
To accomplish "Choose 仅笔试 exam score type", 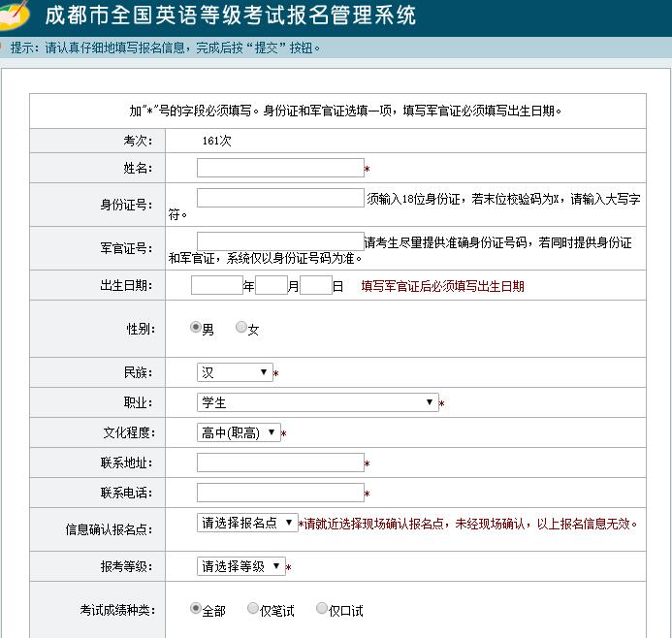I will click(x=253, y=608).
